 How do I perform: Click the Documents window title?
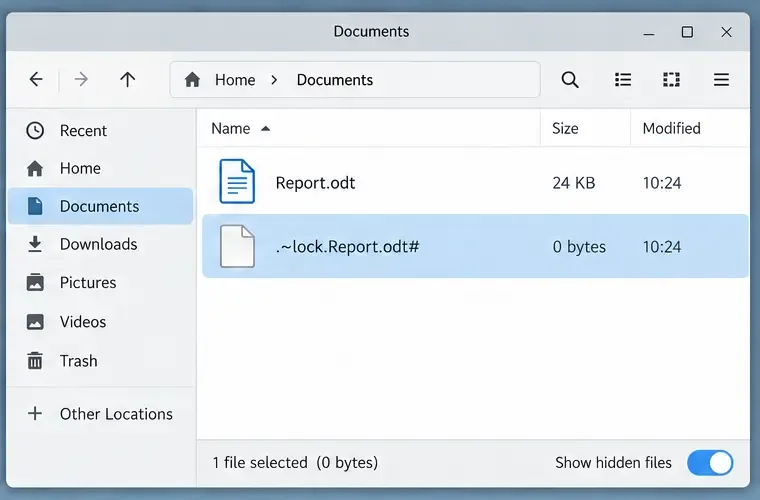click(371, 31)
